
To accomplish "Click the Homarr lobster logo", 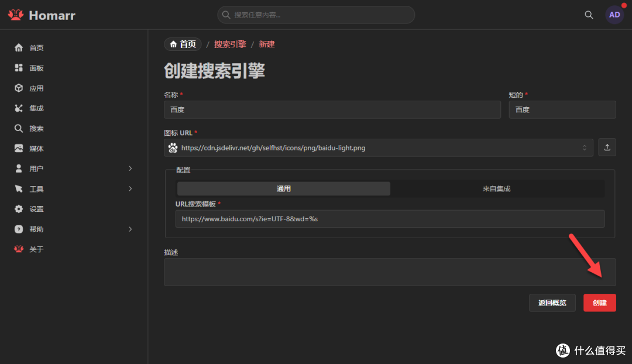I will 16,15.
